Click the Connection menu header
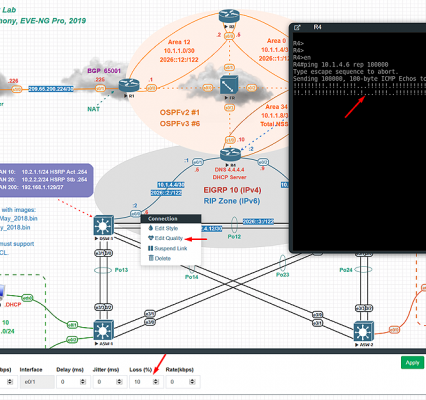 pyautogui.click(x=171, y=219)
